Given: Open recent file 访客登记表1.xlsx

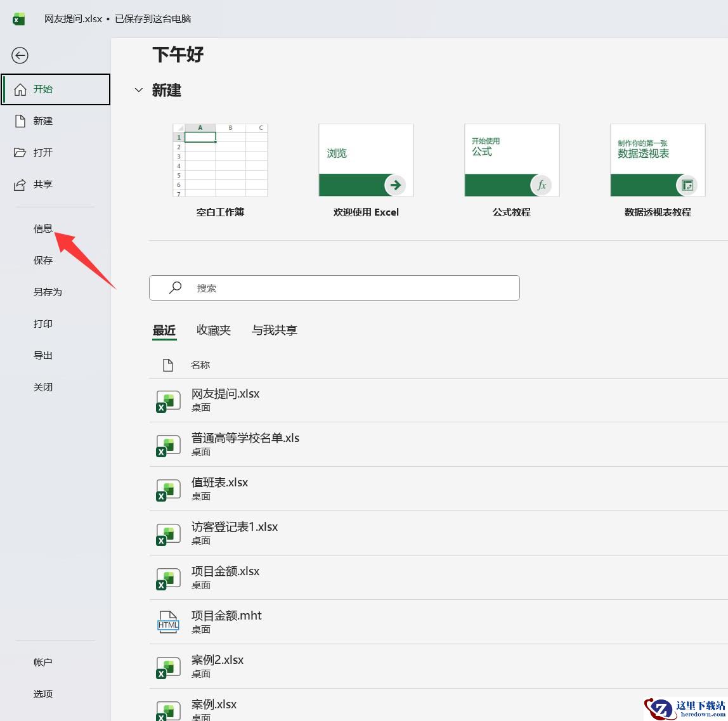Looking at the screenshot, I should pyautogui.click(x=439, y=533).
